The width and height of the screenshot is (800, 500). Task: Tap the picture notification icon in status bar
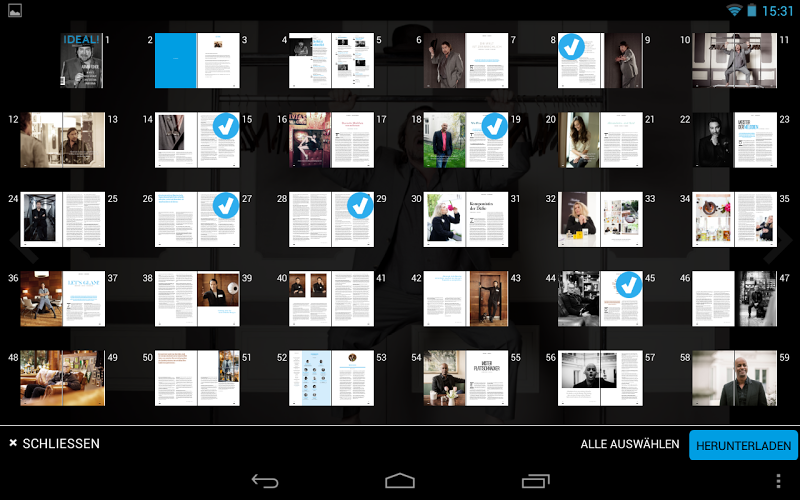click(x=15, y=10)
